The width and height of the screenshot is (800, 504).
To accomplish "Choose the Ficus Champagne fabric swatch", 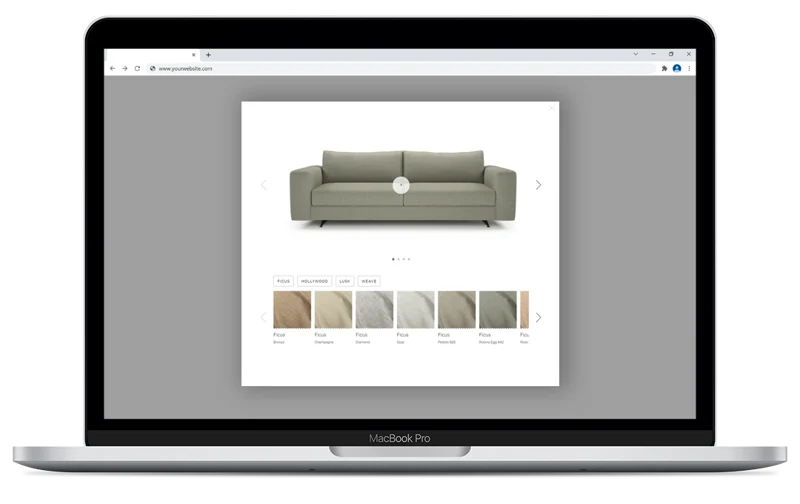I will 333,310.
